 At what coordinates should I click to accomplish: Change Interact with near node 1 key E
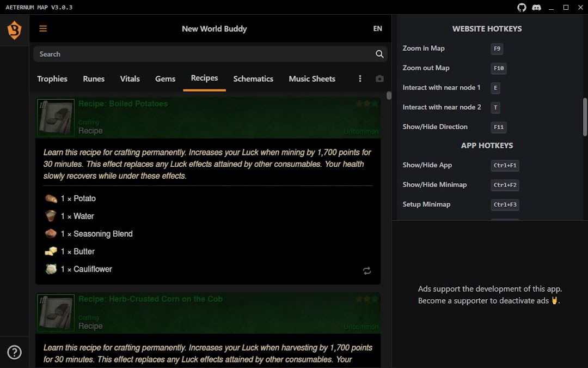coord(495,87)
